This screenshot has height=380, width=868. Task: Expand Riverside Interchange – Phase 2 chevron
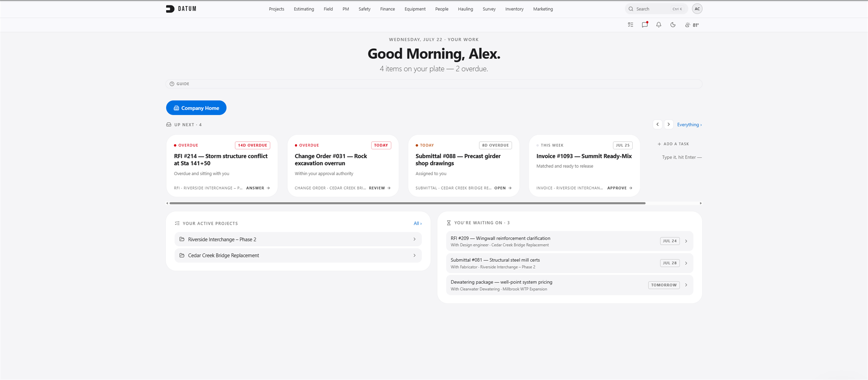click(x=415, y=239)
